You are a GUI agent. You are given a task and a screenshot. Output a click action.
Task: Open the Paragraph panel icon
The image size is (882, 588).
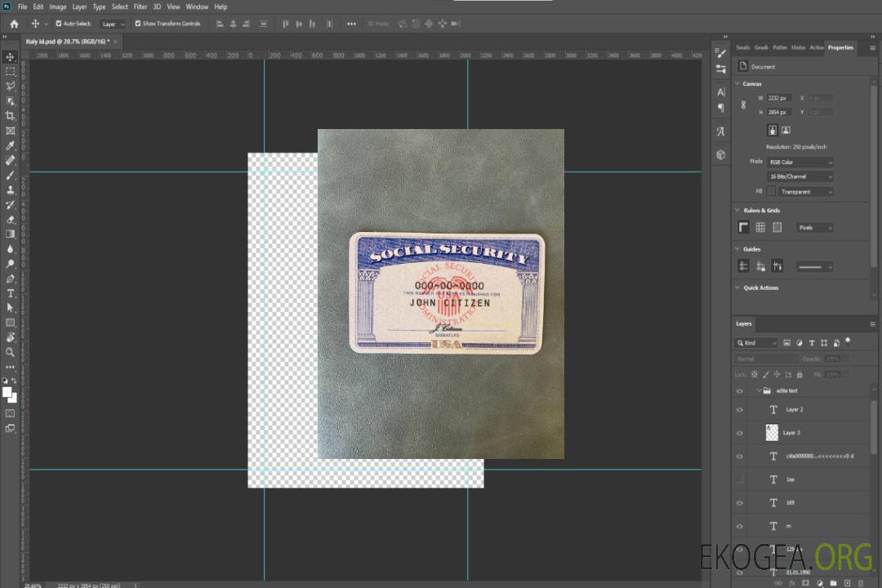pyautogui.click(x=721, y=108)
